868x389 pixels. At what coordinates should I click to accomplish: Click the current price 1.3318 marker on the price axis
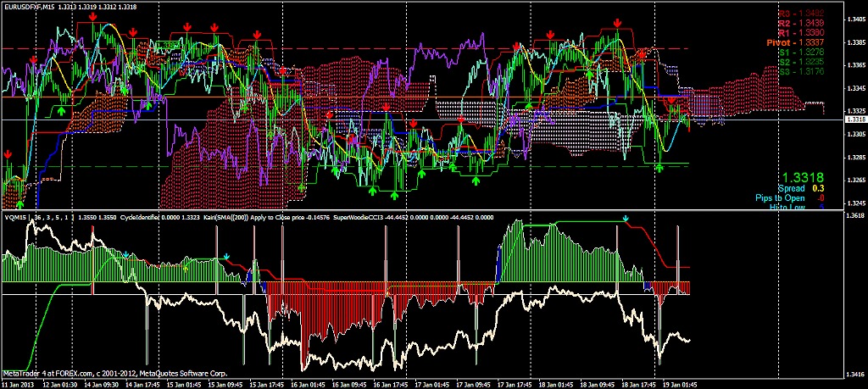pos(856,119)
